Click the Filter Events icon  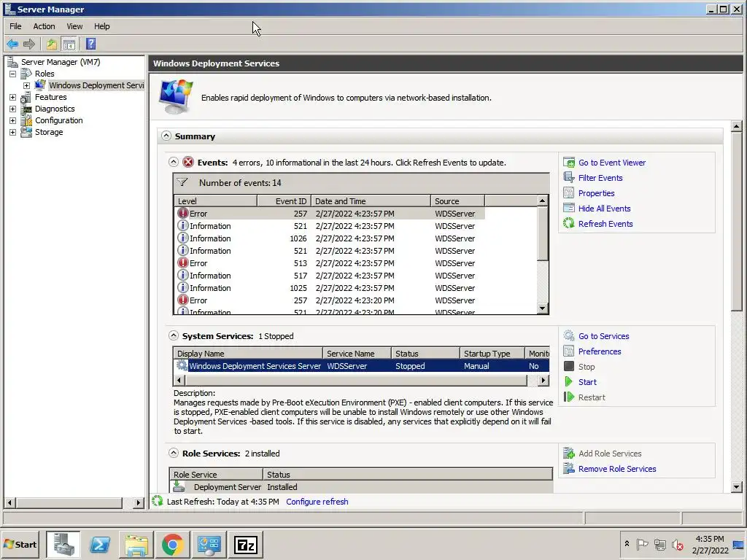click(569, 178)
